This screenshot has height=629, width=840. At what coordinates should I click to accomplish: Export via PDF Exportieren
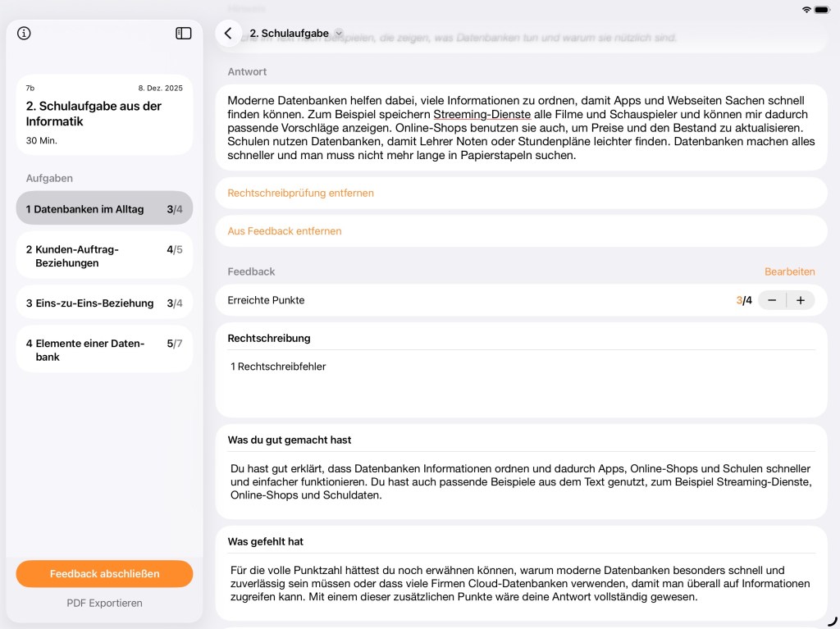[x=104, y=603]
